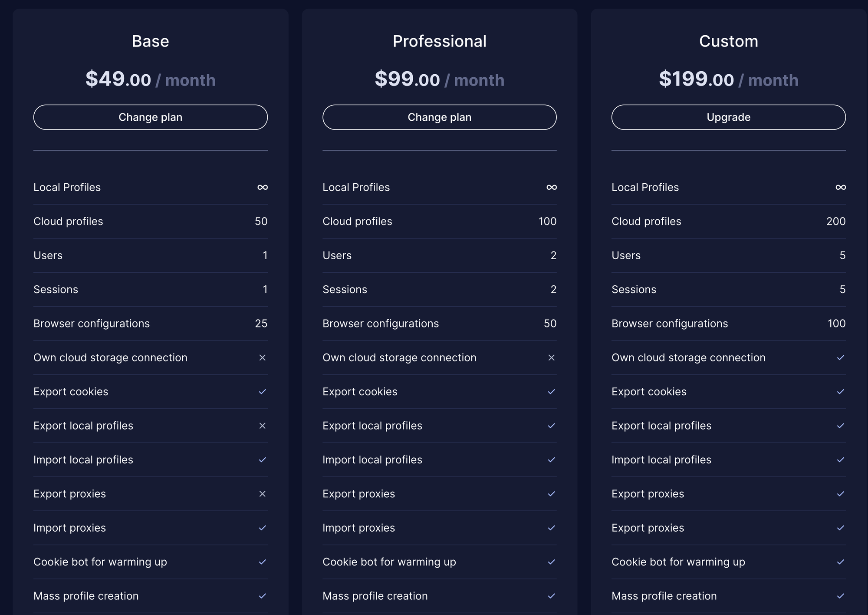The width and height of the screenshot is (868, 615).
Task: Click X icon next to Base Export proxies
Action: pyautogui.click(x=262, y=494)
